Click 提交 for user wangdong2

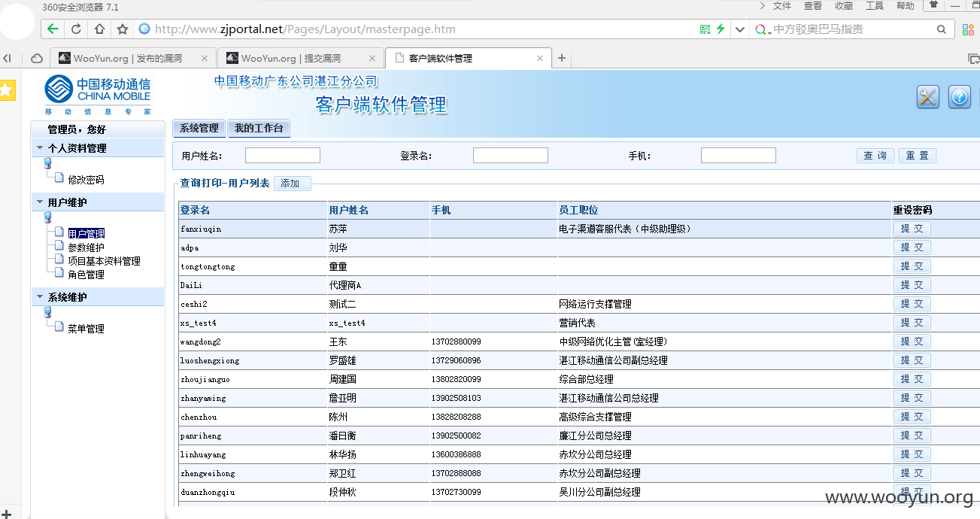[x=912, y=341]
